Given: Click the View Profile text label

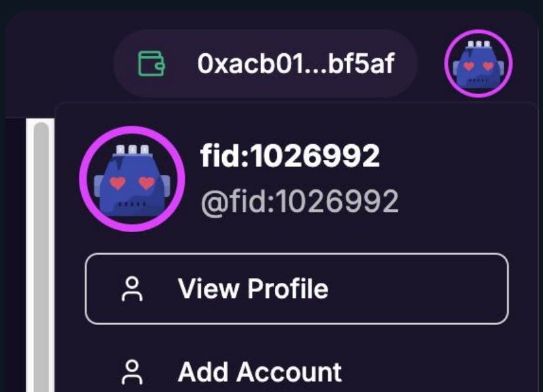Looking at the screenshot, I should [x=253, y=288].
